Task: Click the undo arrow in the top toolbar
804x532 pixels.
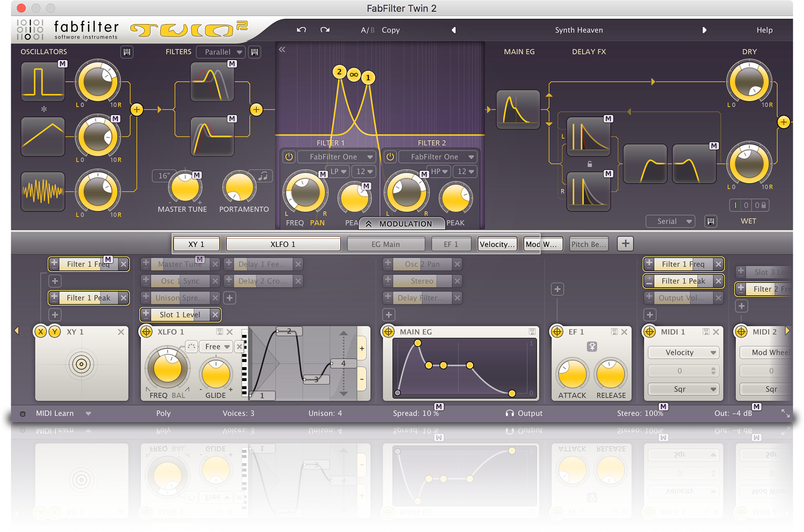Action: (x=301, y=30)
